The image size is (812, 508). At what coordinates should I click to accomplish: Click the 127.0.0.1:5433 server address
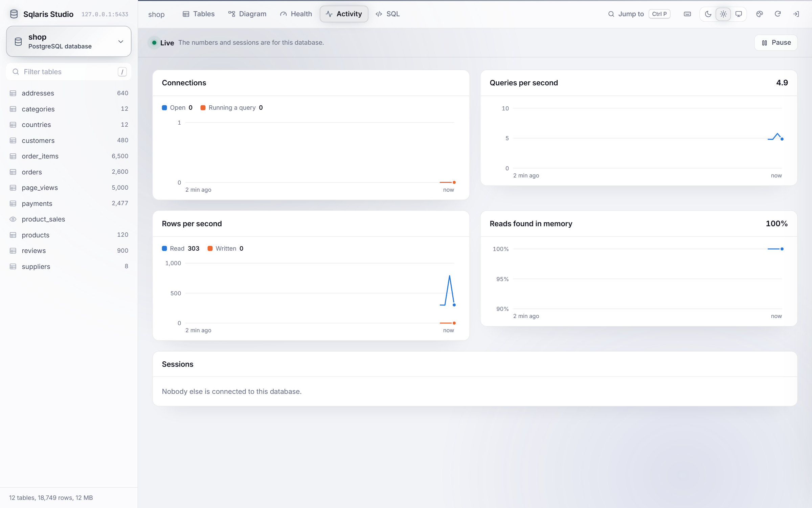point(105,14)
